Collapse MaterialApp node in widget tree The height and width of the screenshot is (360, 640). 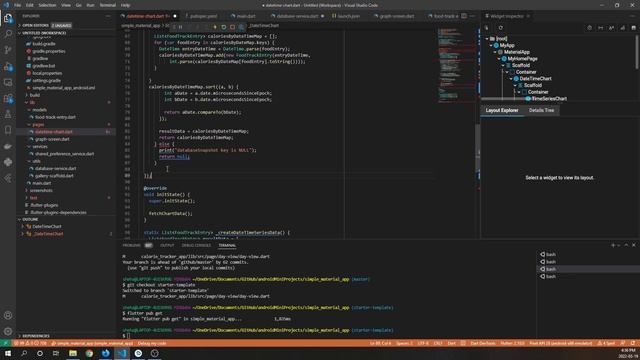[495, 52]
